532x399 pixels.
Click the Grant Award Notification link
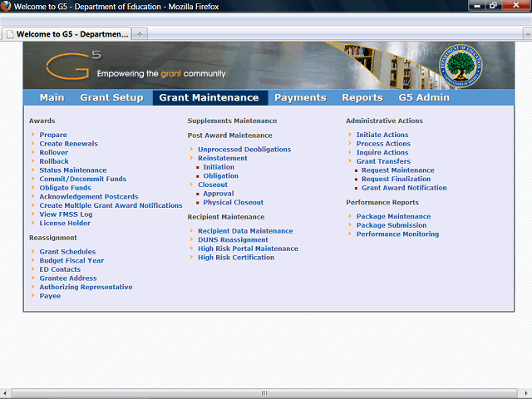click(404, 188)
